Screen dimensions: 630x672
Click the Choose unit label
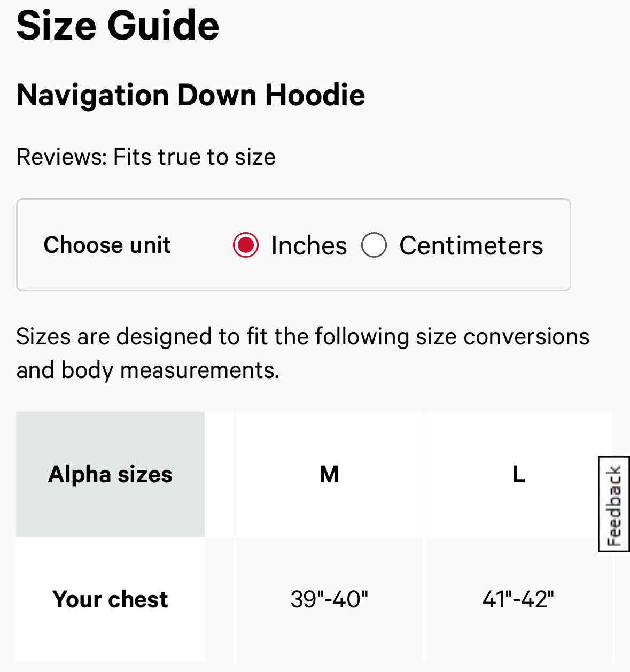click(107, 245)
